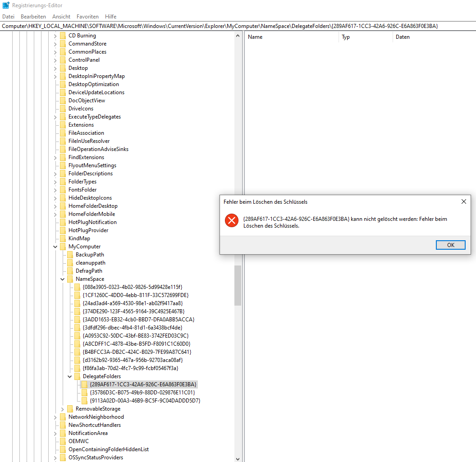
Task: Click the Registrierungs-Editor icon in the title bar
Action: coord(6,5)
